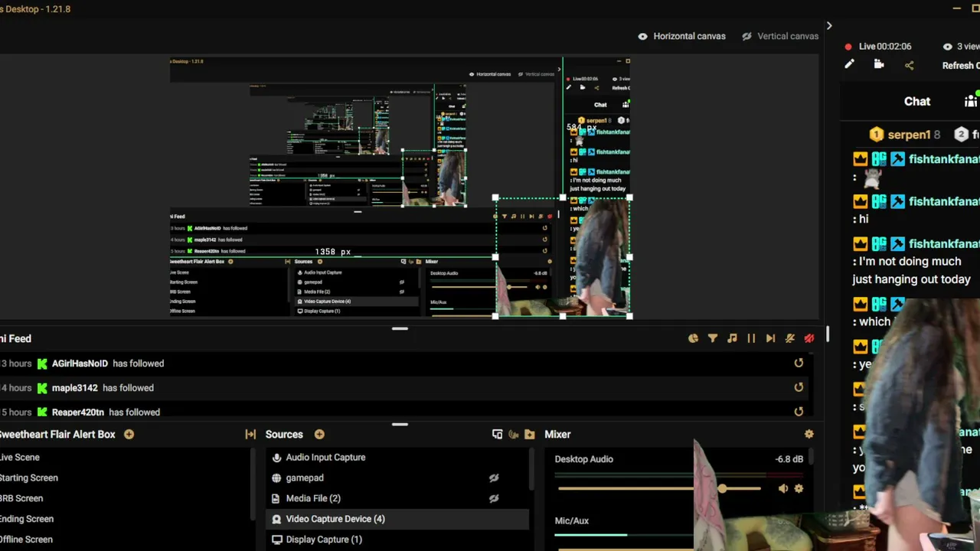Viewport: 980px width, 551px height.
Task: Show the chat users list icon
Action: tap(971, 101)
